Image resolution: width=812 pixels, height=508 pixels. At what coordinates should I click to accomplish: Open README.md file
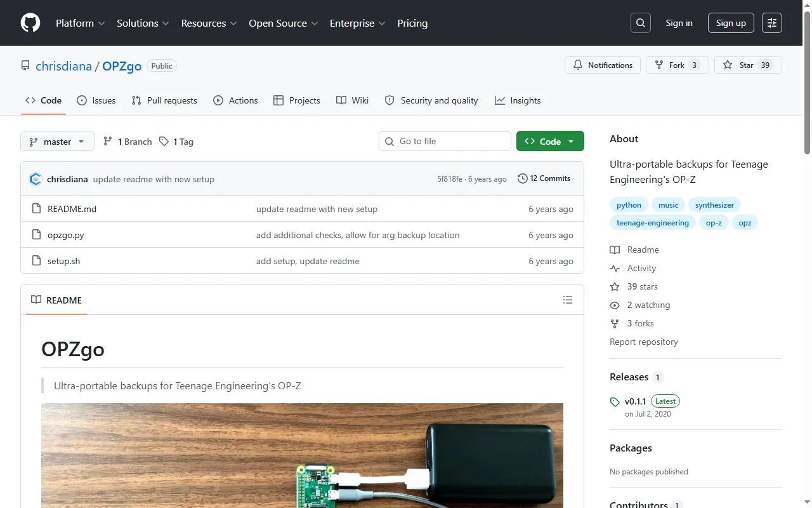point(72,209)
